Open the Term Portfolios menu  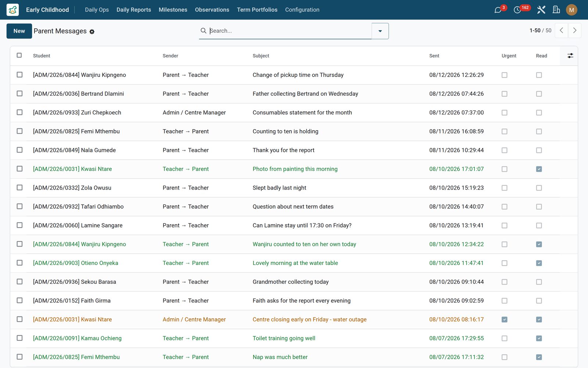257,10
